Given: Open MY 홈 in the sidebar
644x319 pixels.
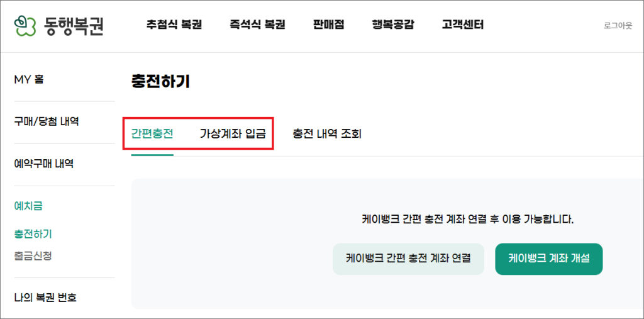Looking at the screenshot, I should 29,79.
